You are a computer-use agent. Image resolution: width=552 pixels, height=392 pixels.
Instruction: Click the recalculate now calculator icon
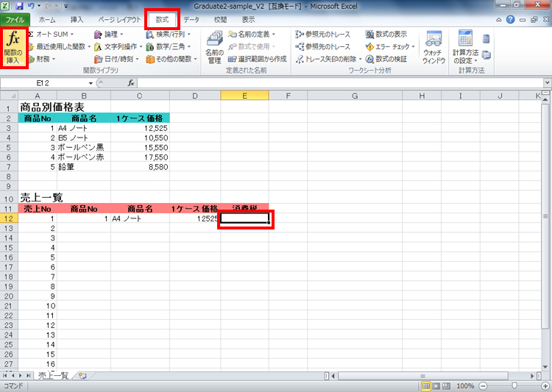486,39
